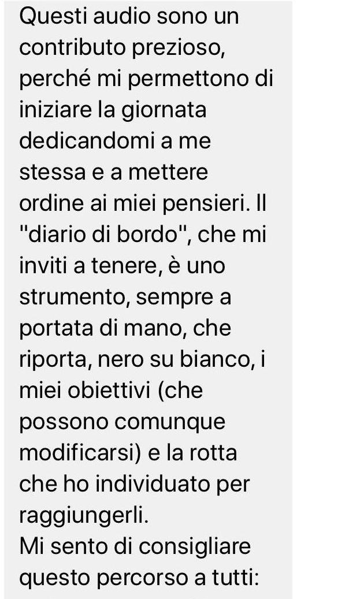The width and height of the screenshot is (364, 599).
Task: Click the word "strumento"
Action: 72,297
